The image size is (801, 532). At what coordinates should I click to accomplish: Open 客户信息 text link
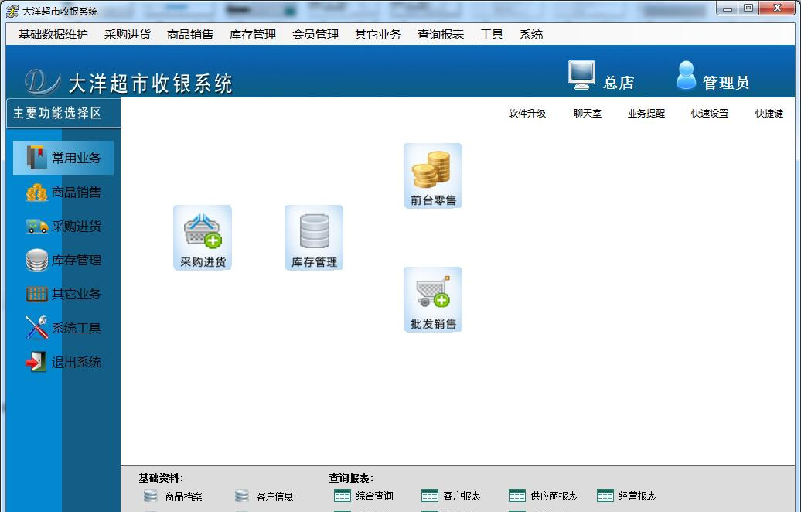[274, 496]
